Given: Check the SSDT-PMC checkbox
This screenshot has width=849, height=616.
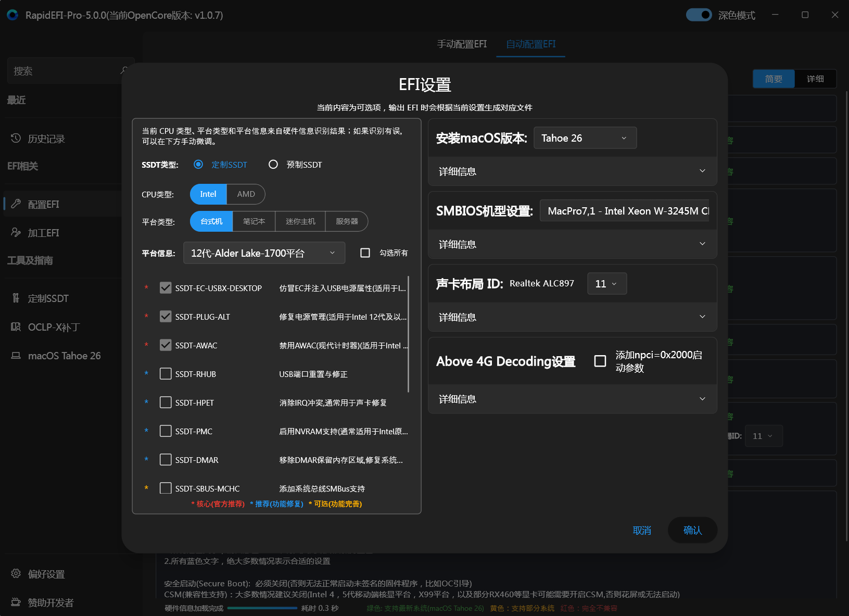Looking at the screenshot, I should (x=166, y=431).
